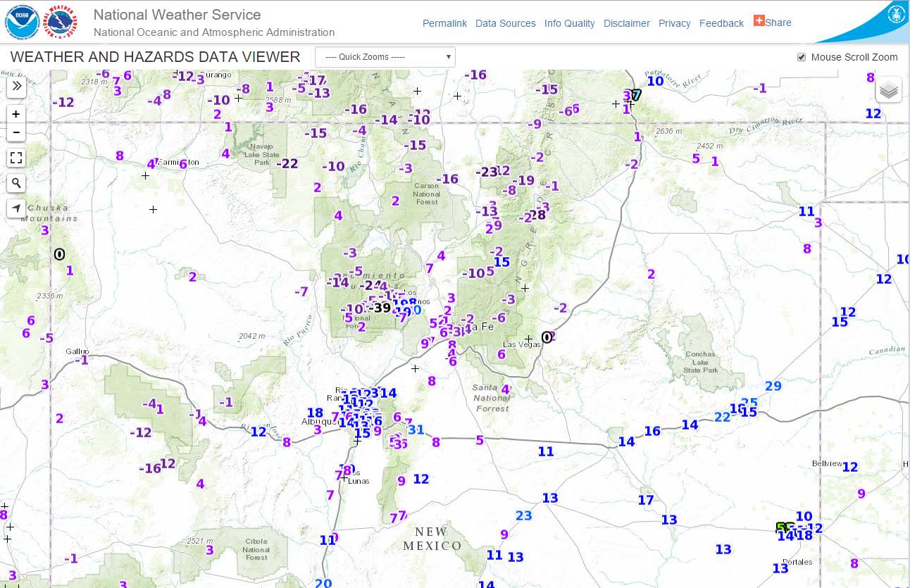Image resolution: width=910 pixels, height=588 pixels.
Task: Click the -22 observation near Navajo Lake
Action: tap(287, 163)
